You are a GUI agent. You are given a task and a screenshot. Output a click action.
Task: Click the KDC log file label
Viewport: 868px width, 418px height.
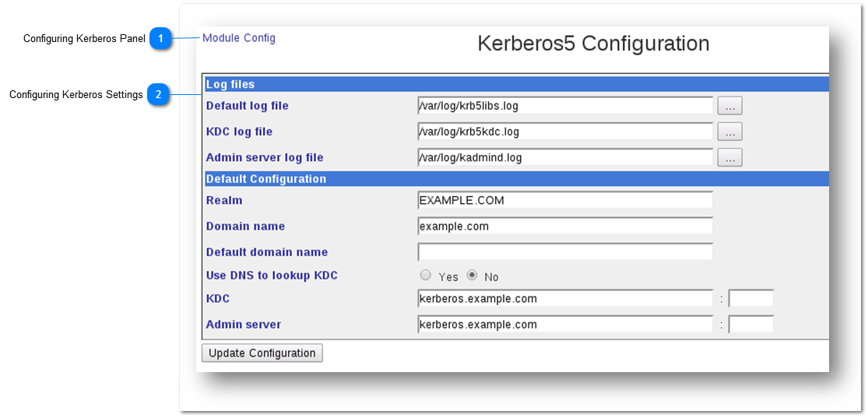239,132
